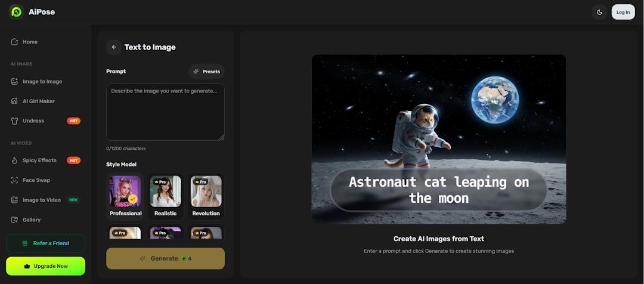The width and height of the screenshot is (644, 284).
Task: Click the Upgrade Now button
Action: pos(45,266)
